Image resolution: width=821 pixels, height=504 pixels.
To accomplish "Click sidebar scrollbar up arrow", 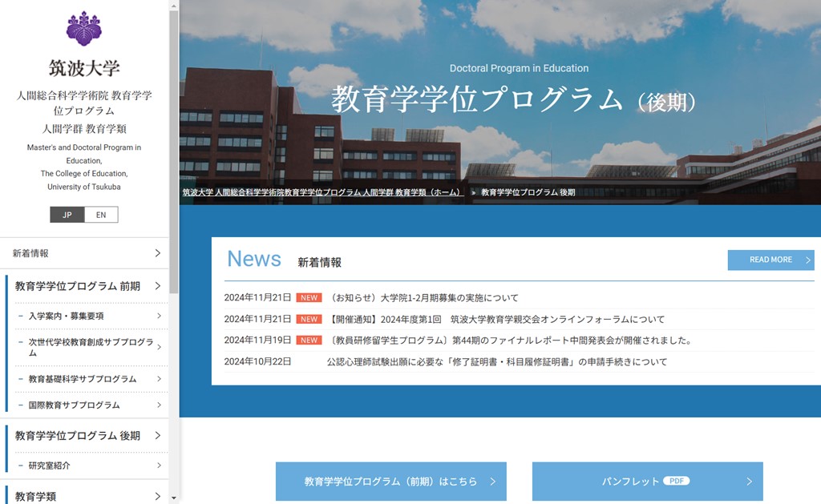I will (x=174, y=6).
